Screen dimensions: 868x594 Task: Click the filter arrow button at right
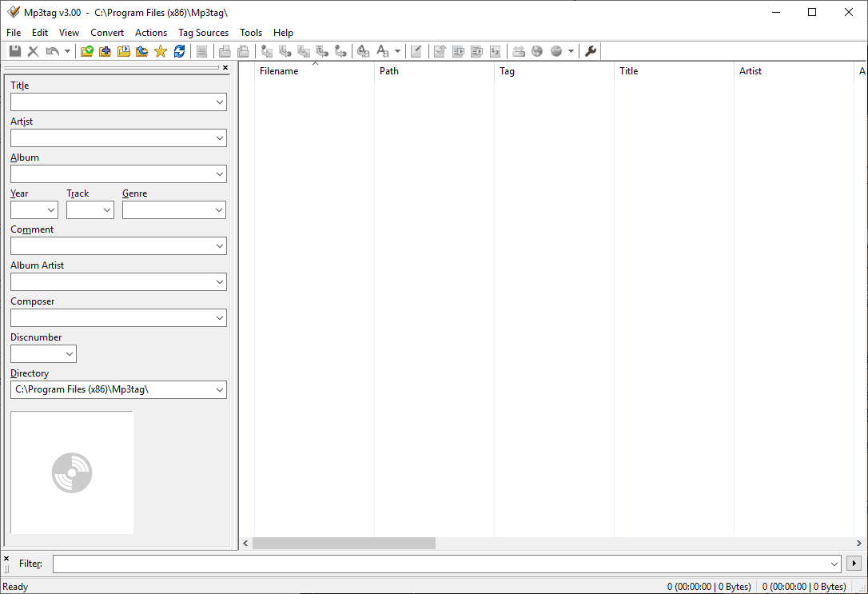click(x=854, y=564)
